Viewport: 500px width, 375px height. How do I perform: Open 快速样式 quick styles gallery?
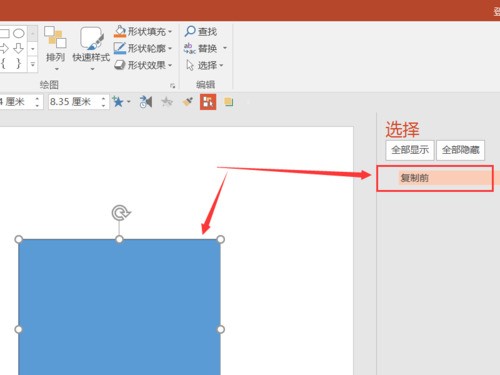click(91, 48)
